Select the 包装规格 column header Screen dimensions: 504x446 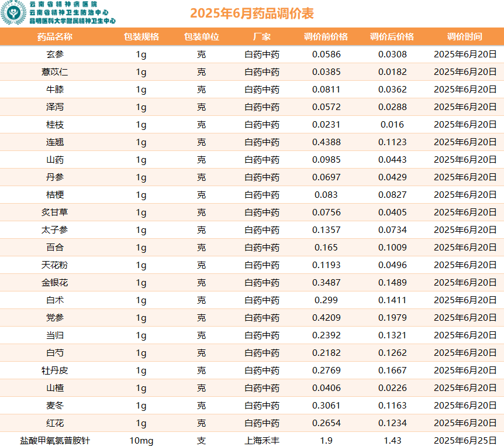[x=141, y=37]
